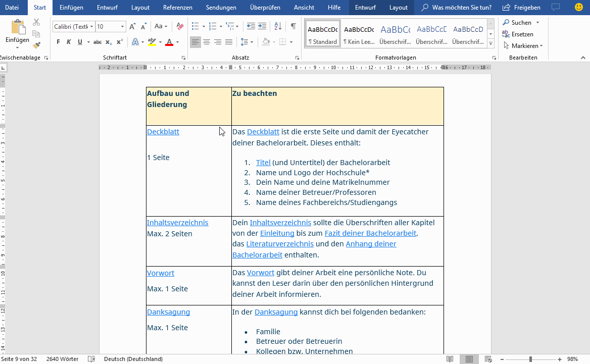Toggle underline U formatting
Viewport: 590px width, 364px height.
point(80,42)
